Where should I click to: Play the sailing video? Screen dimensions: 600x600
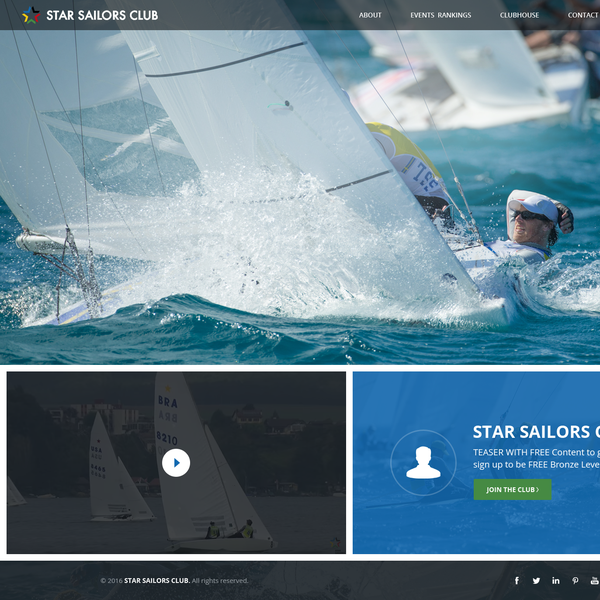tap(176, 463)
